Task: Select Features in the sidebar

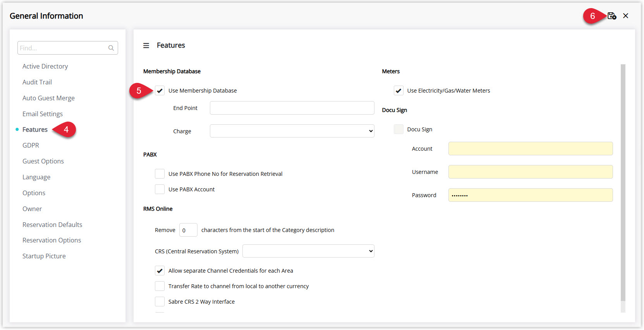Action: tap(35, 129)
